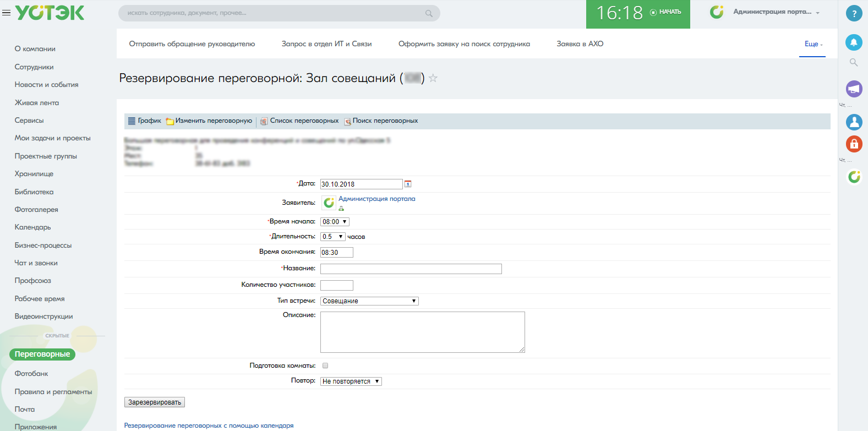
Task: Open Фотобанк in the left menu
Action: pos(31,374)
